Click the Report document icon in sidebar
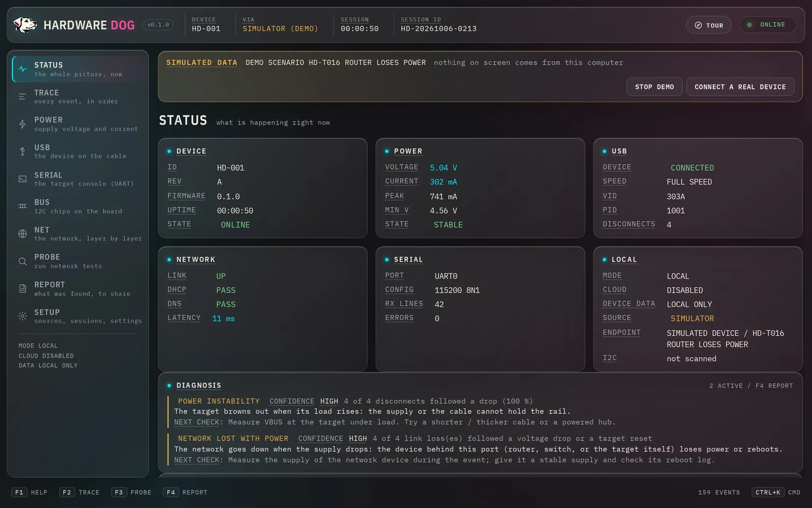Viewport: 812px width, 508px height. pyautogui.click(x=22, y=289)
